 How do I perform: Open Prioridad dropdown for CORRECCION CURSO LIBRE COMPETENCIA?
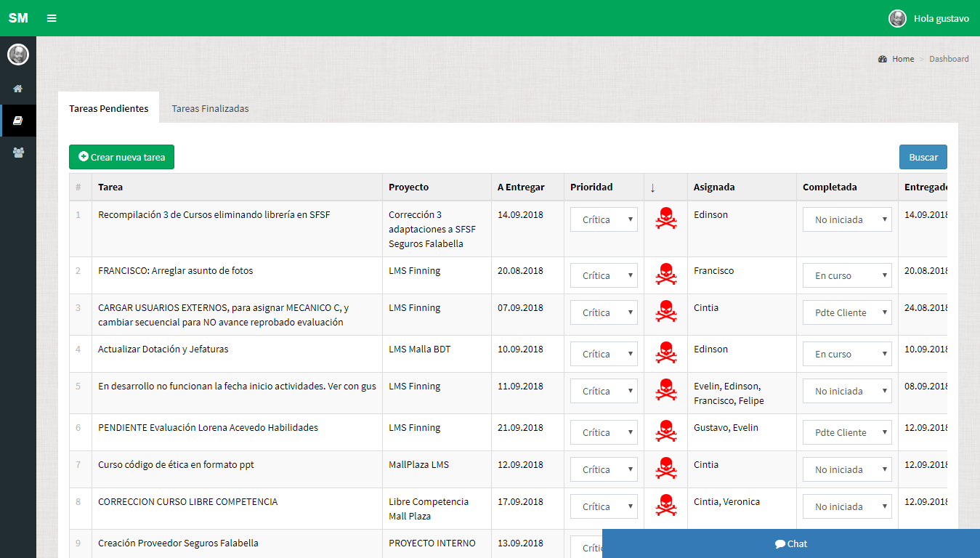(x=604, y=506)
